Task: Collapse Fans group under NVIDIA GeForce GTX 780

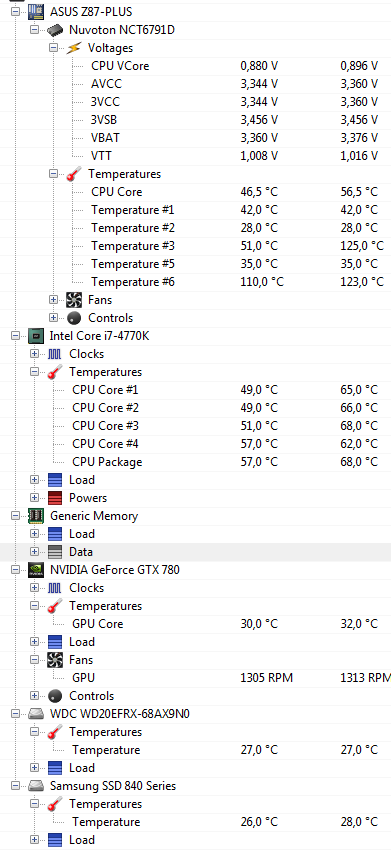Action: click(x=34, y=660)
